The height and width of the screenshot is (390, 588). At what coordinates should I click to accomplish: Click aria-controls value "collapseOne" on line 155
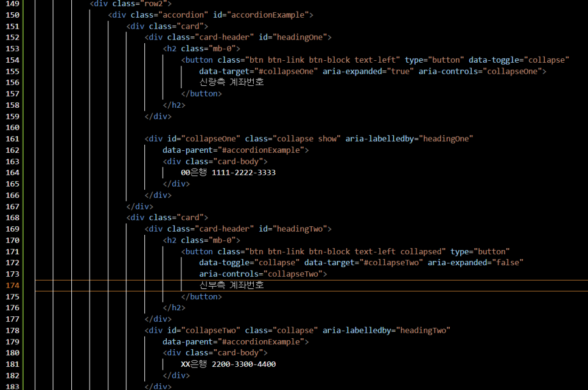pyautogui.click(x=513, y=71)
